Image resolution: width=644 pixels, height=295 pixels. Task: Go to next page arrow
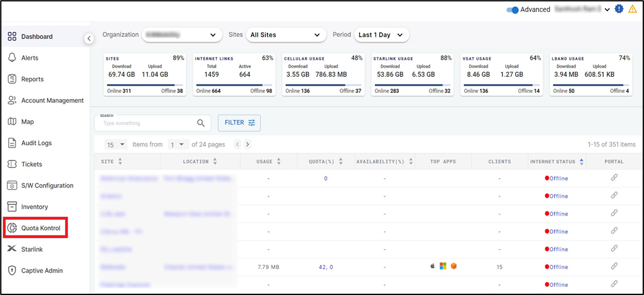(x=247, y=144)
